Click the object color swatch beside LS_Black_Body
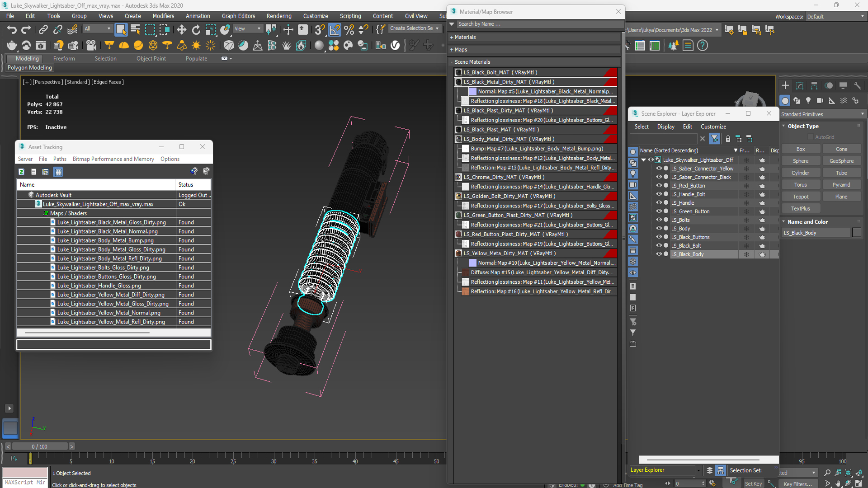Viewport: 868px width, 488px height. pos(857,233)
